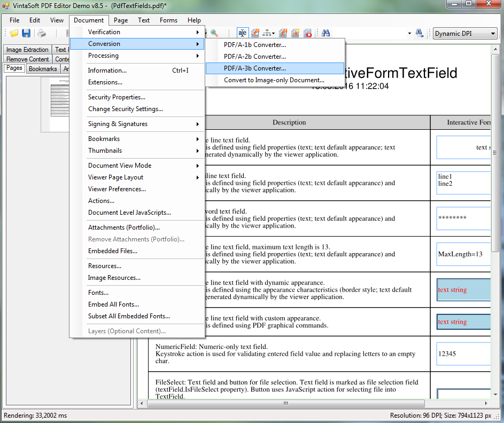Select Convert to Image-only Document...

pyautogui.click(x=275, y=80)
